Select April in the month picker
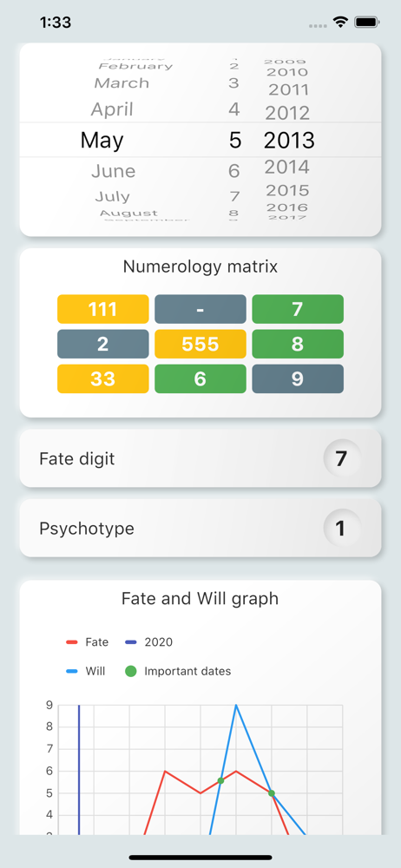Viewport: 401px width, 868px height. click(112, 109)
